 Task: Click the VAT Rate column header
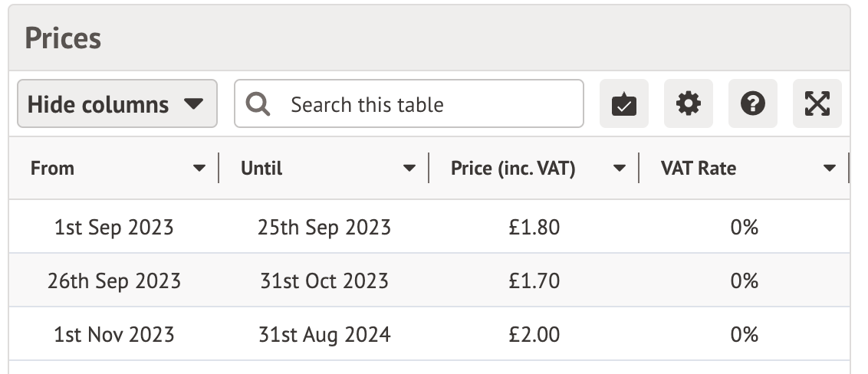(698, 169)
